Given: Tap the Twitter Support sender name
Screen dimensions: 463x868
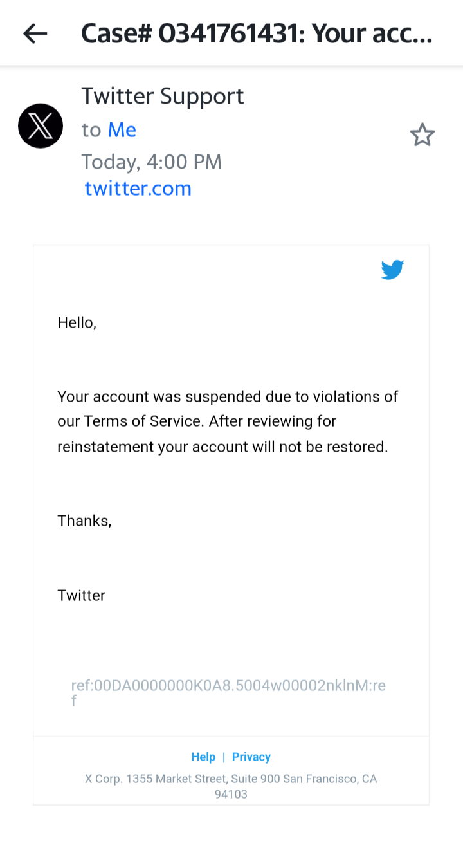Looking at the screenshot, I should pos(163,97).
